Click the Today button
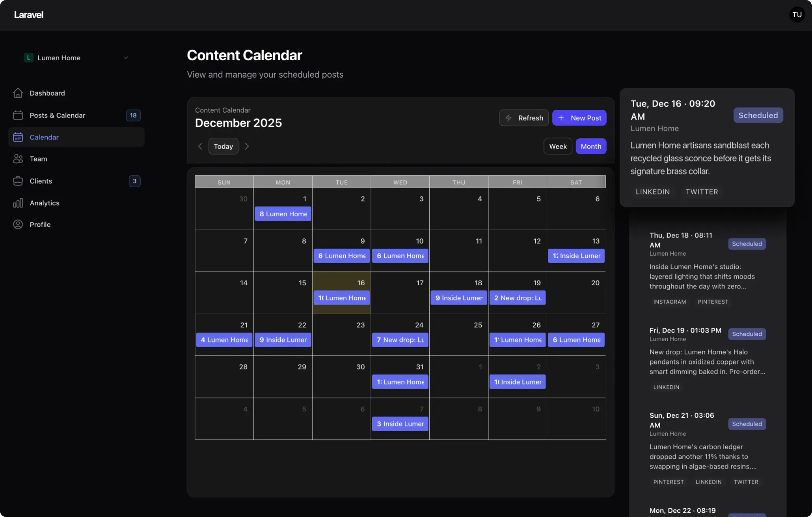The image size is (812, 517). point(223,146)
